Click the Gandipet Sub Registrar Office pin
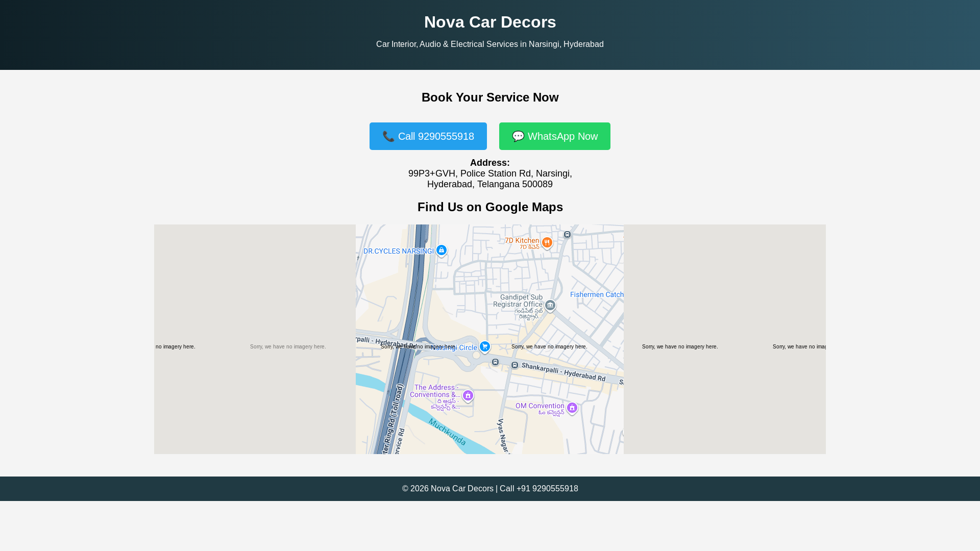Image resolution: width=980 pixels, height=551 pixels. 550,306
